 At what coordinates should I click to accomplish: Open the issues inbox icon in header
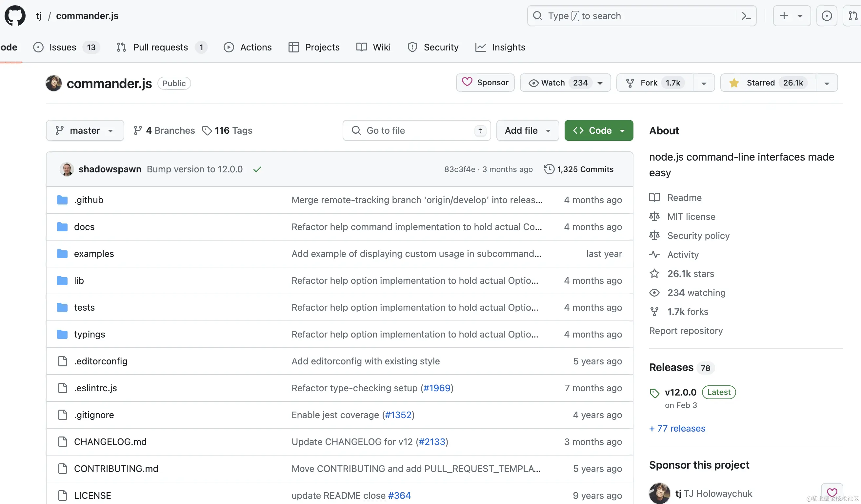(x=827, y=16)
